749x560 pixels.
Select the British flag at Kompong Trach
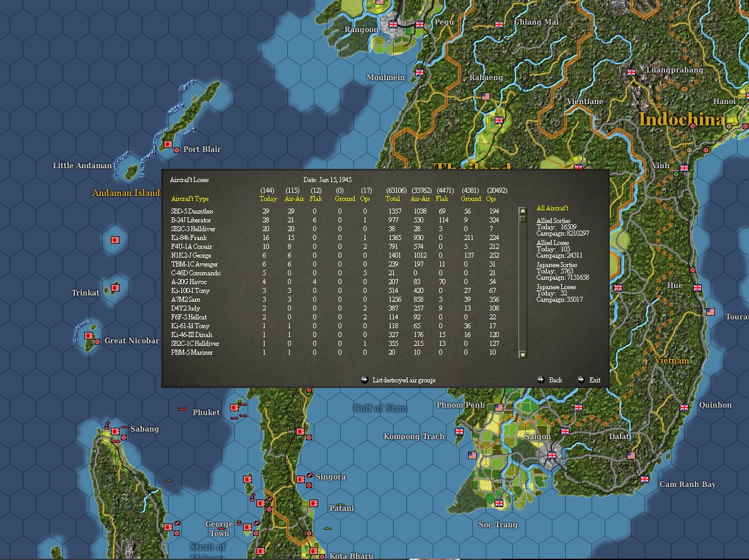(x=459, y=431)
